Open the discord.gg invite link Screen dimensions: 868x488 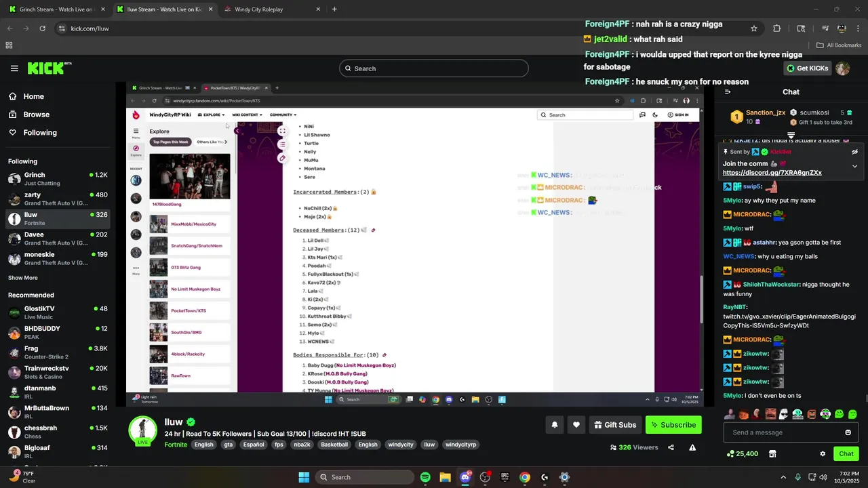point(772,173)
